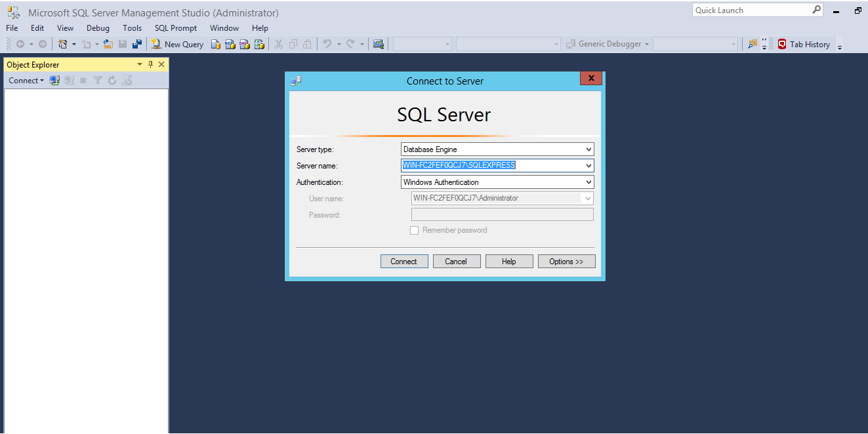This screenshot has width=868, height=434.
Task: Expand the Server type dropdown
Action: coord(588,149)
